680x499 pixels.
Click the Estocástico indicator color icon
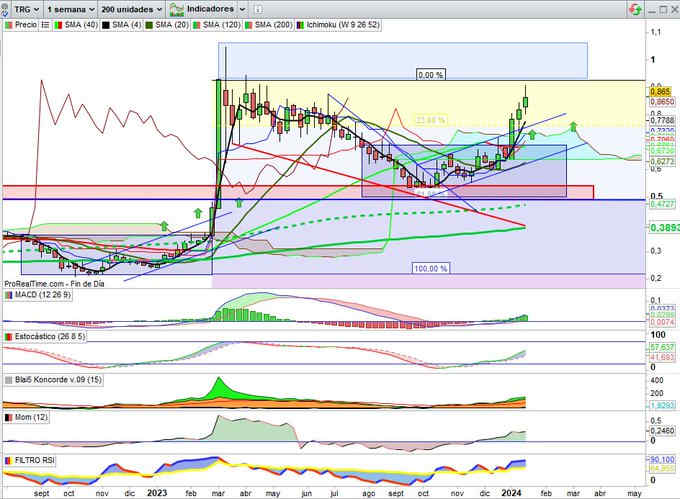(x=8, y=337)
